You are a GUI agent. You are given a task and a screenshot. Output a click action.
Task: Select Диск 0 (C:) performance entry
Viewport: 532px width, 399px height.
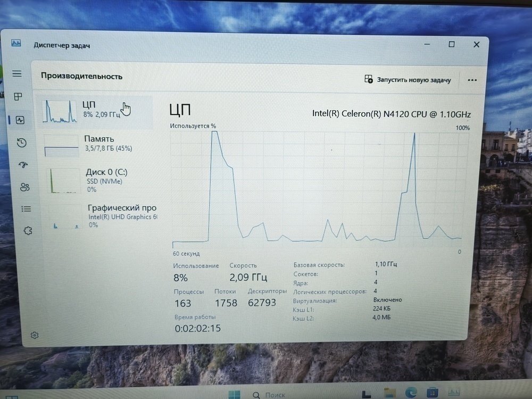98,180
